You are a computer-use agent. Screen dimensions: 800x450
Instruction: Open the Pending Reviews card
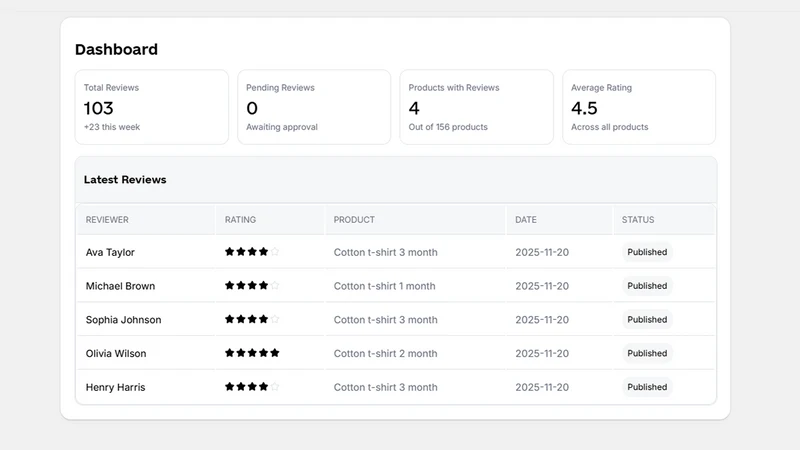(314, 107)
